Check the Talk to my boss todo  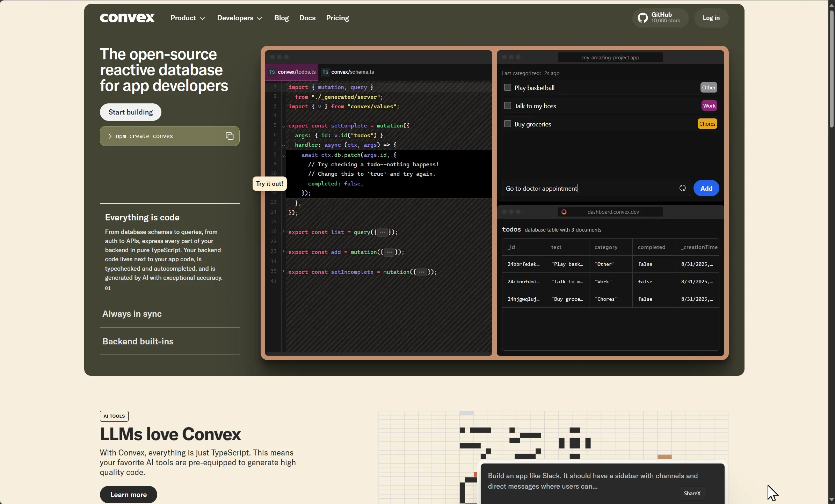coord(508,106)
